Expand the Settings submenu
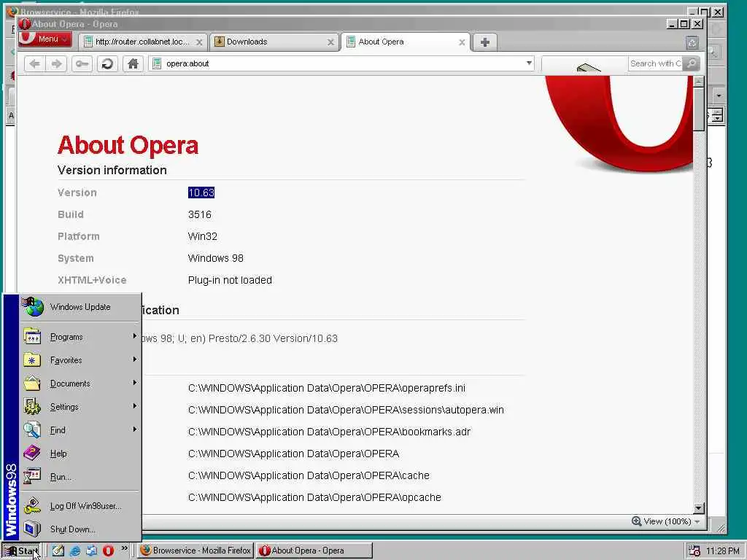The height and width of the screenshot is (560, 747). pyautogui.click(x=80, y=407)
